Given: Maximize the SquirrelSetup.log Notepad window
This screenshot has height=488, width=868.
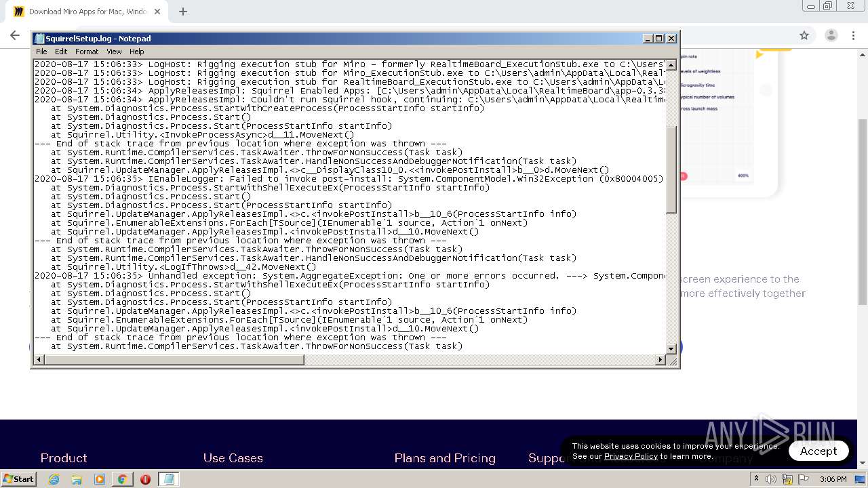Looking at the screenshot, I should click(x=659, y=39).
